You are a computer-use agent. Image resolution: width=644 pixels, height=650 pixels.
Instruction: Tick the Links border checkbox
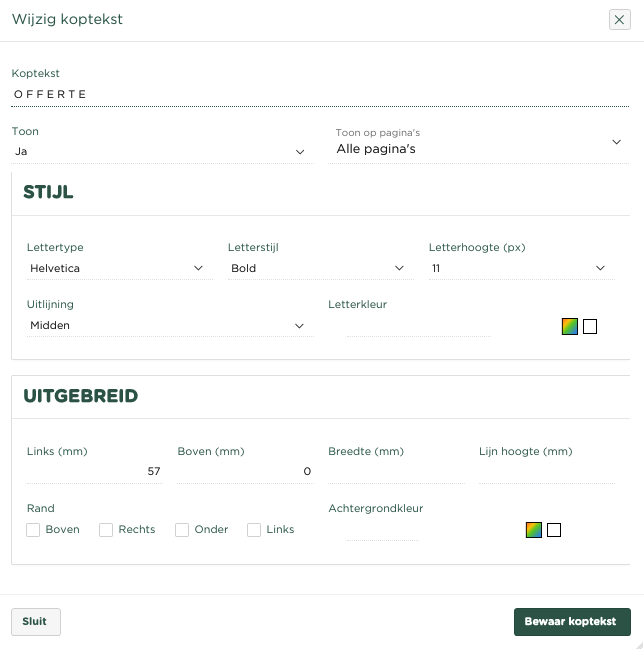254,530
